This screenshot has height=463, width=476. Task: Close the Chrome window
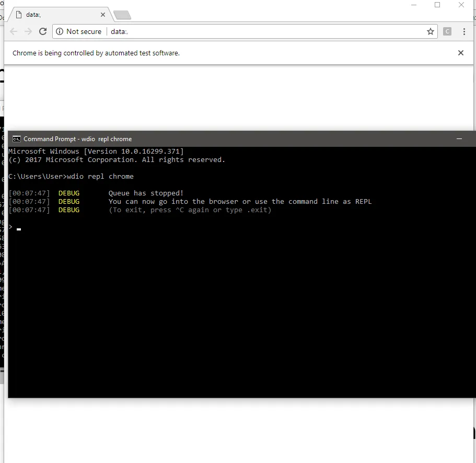(x=461, y=5)
